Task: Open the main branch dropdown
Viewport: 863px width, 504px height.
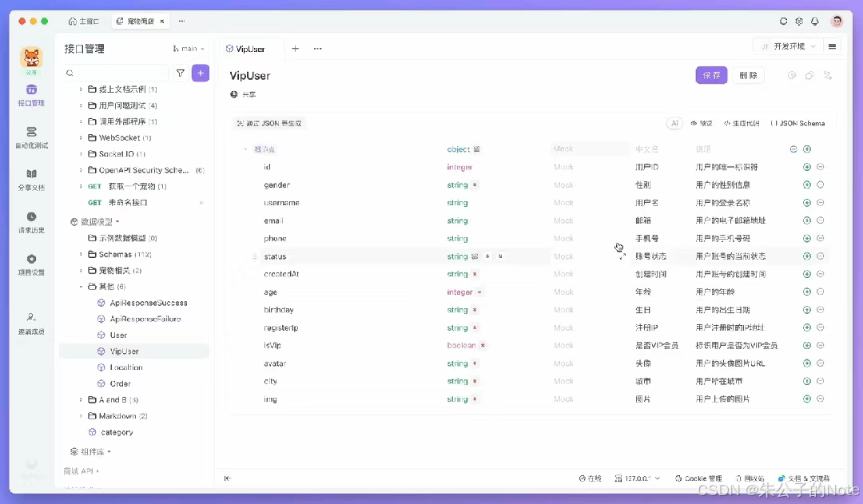Action: (189, 49)
